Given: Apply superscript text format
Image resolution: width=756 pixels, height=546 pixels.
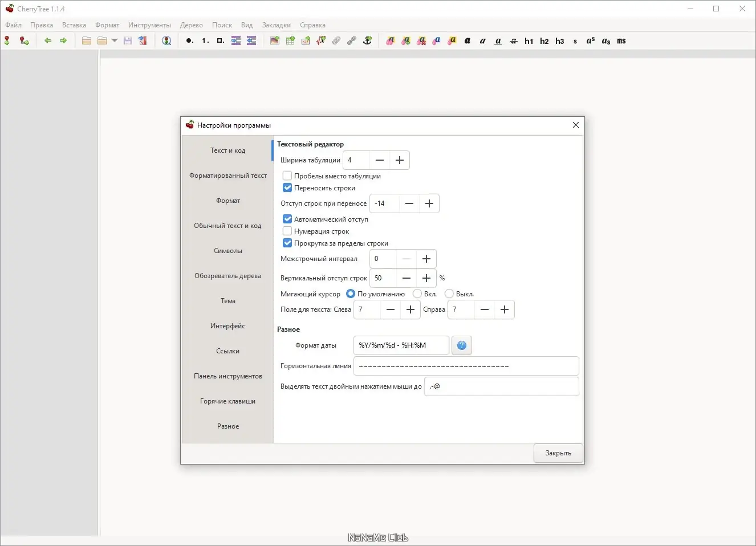Looking at the screenshot, I should (x=591, y=40).
